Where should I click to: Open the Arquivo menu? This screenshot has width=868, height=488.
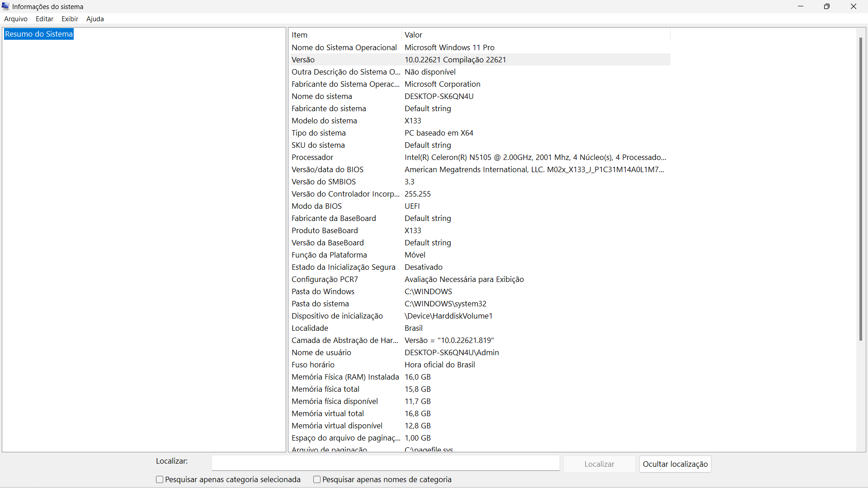[x=16, y=19]
